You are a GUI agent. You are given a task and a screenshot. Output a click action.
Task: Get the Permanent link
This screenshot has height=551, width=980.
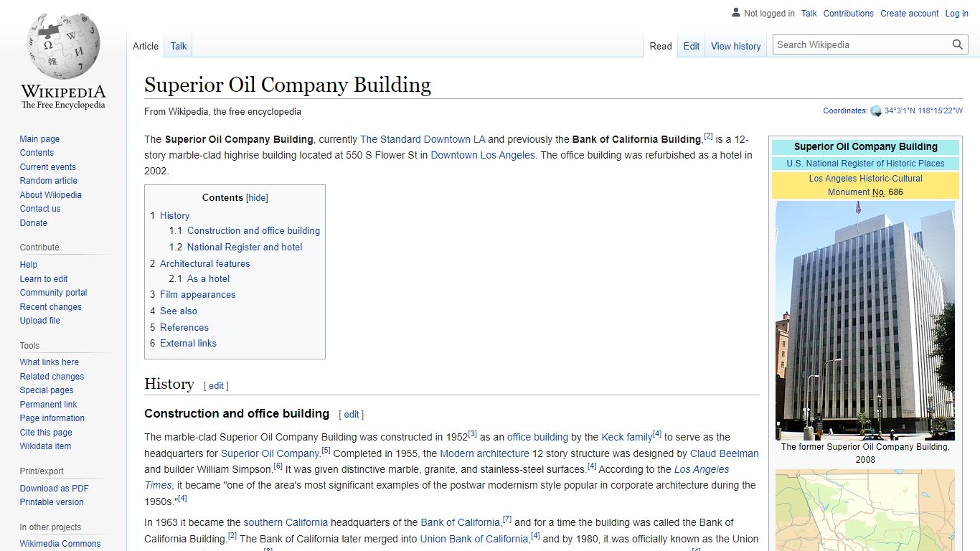click(x=49, y=405)
